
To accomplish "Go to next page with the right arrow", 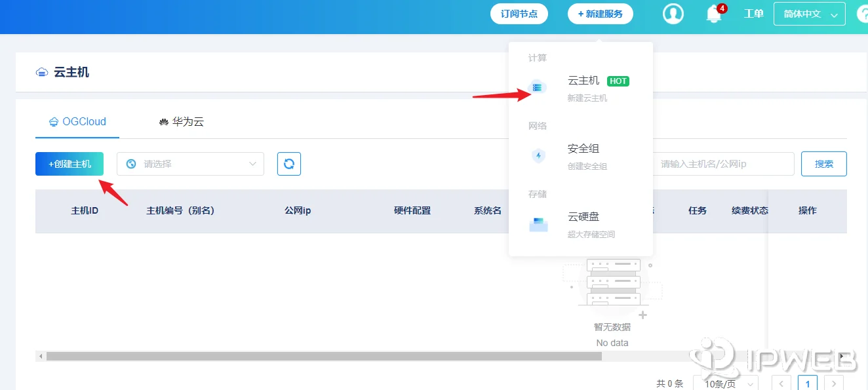I will click(x=834, y=383).
